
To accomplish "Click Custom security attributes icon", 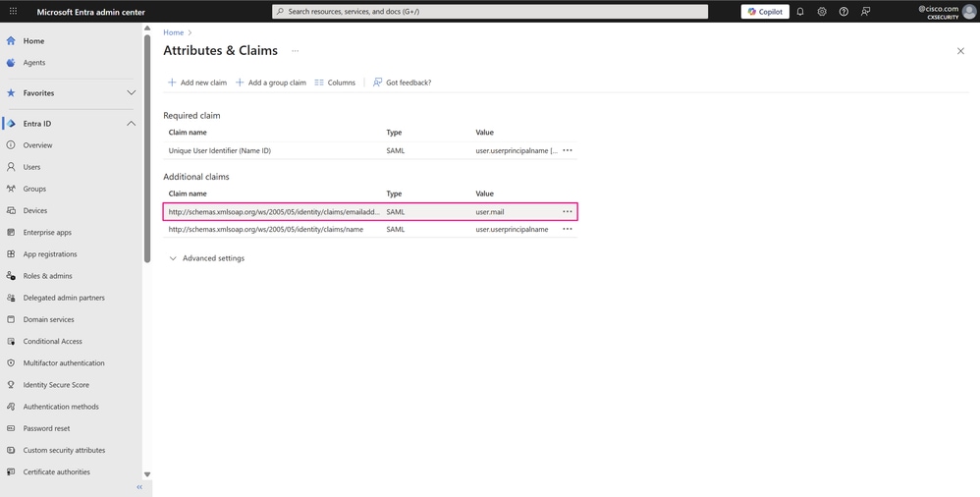I will (x=11, y=450).
